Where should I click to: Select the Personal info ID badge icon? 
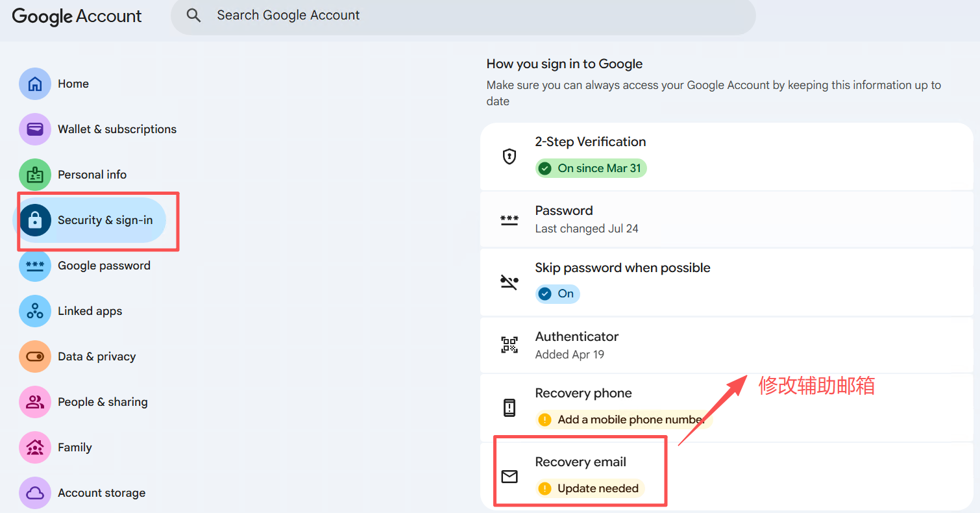coord(35,175)
